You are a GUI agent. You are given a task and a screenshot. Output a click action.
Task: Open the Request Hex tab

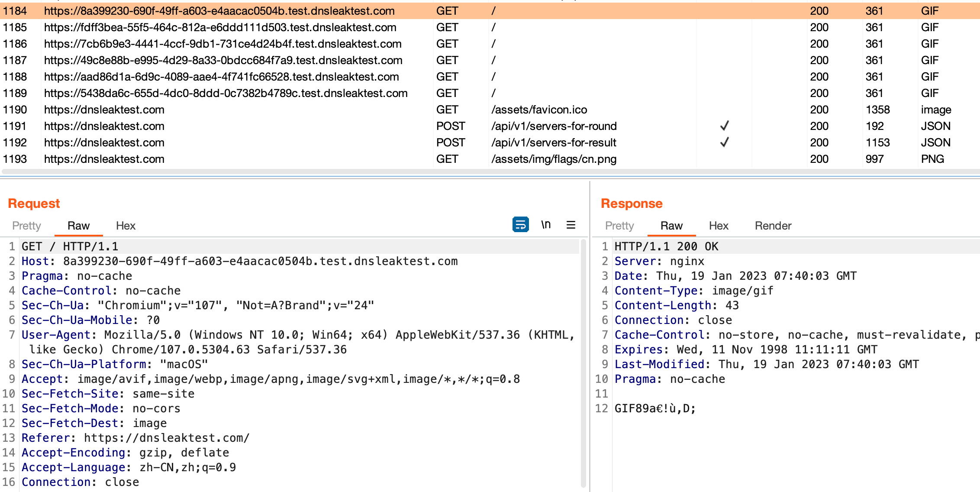click(x=126, y=226)
